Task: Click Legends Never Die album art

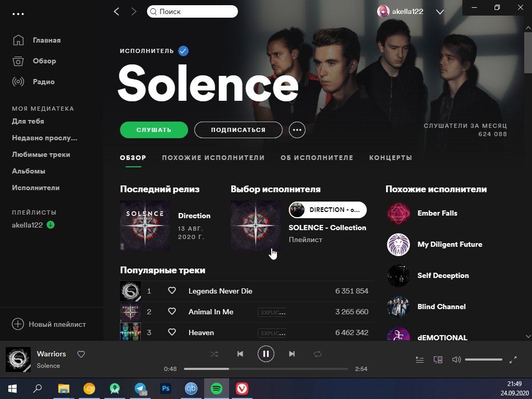Action: 130,291
